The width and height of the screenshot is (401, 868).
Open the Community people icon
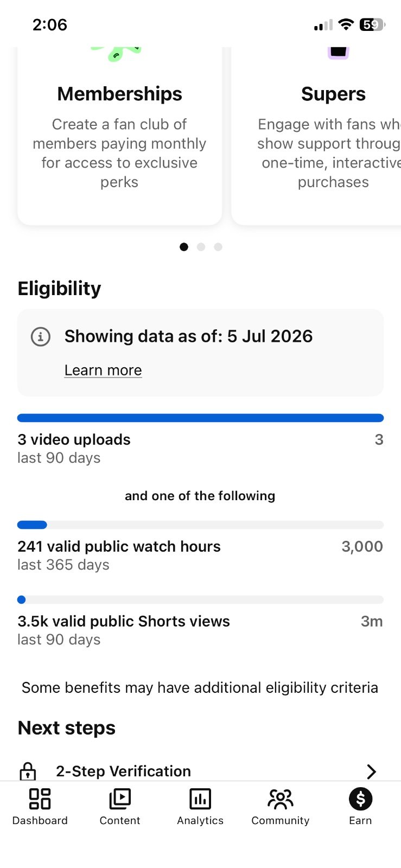[x=281, y=799]
